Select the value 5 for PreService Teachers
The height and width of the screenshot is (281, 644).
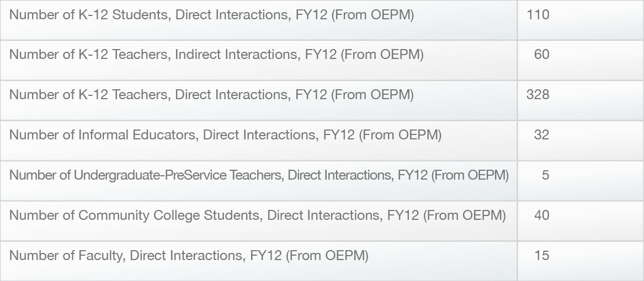click(545, 175)
